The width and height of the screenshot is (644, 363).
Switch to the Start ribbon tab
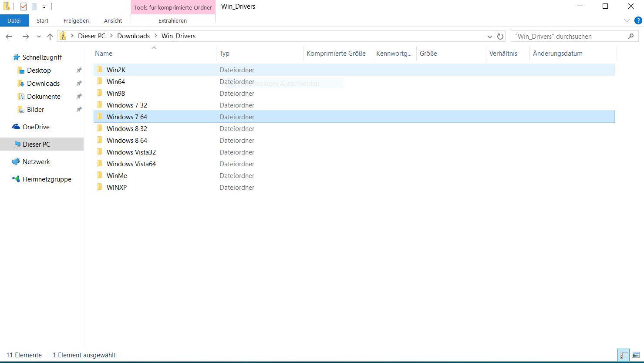coord(43,20)
